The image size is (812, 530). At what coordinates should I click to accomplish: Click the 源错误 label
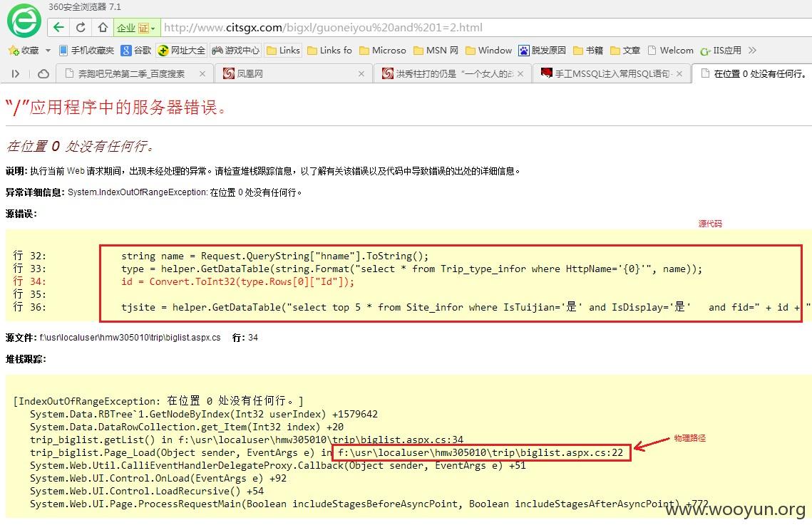click(x=21, y=214)
